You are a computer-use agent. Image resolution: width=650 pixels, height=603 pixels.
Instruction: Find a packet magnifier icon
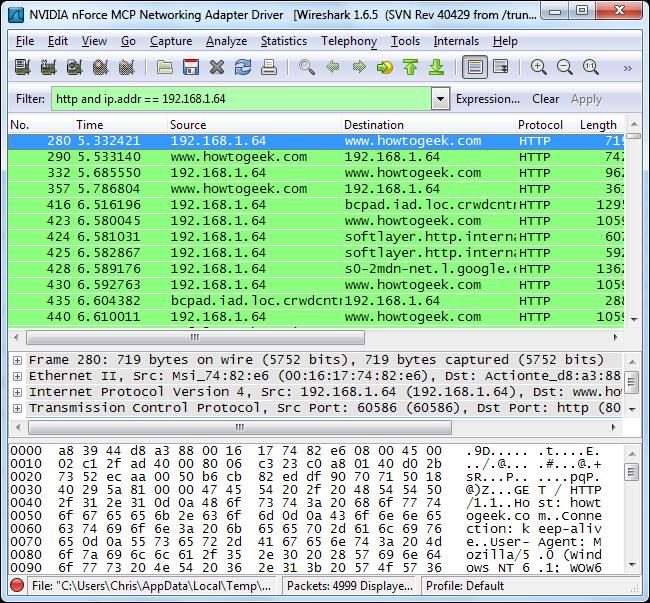click(x=307, y=67)
